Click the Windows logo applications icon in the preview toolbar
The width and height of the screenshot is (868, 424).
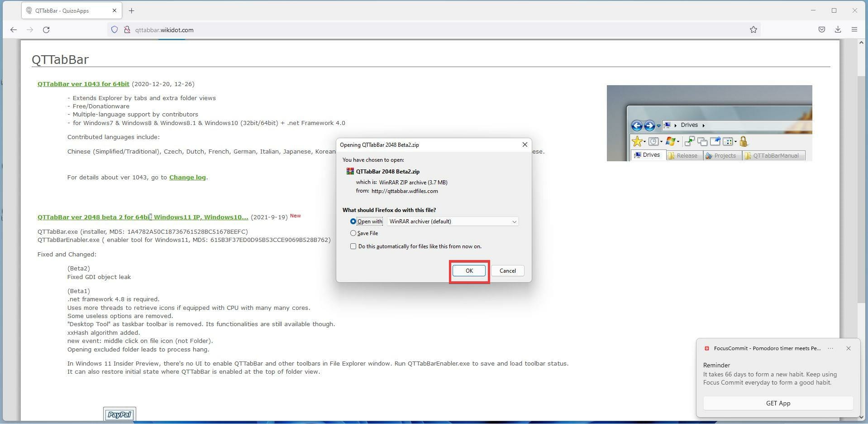[670, 141]
